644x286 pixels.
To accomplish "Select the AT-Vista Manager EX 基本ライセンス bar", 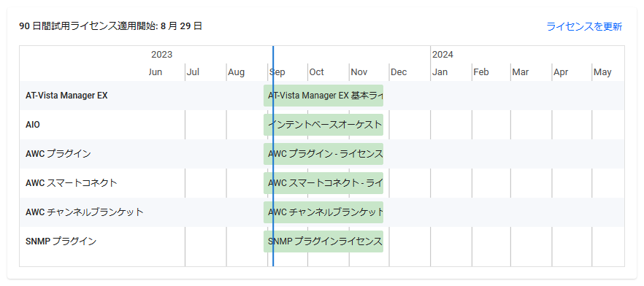I will point(323,96).
